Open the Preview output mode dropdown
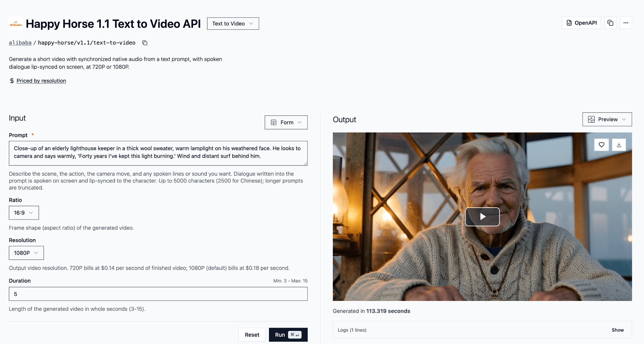644x344 pixels. (x=607, y=119)
